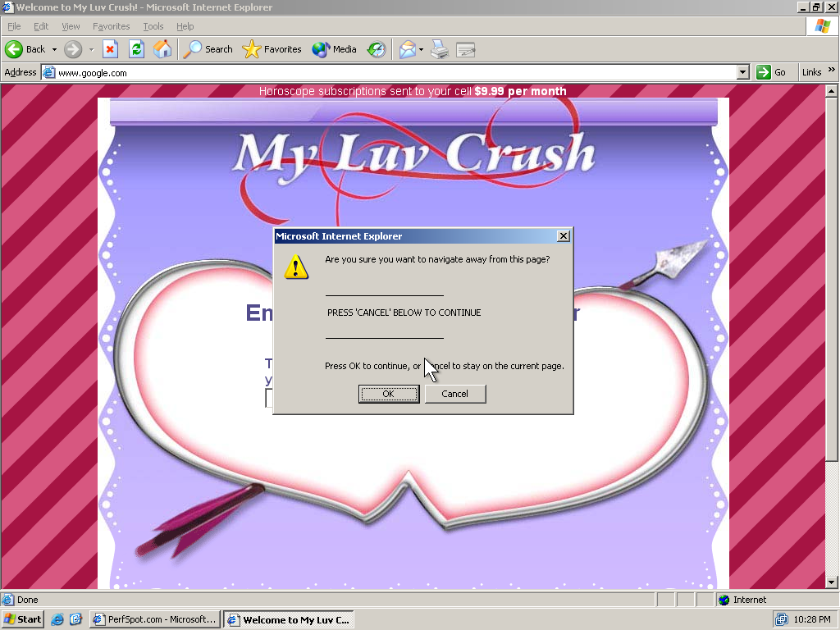Open the Media pane in the toolbar
Image resolution: width=840 pixels, height=630 pixels.
(335, 49)
